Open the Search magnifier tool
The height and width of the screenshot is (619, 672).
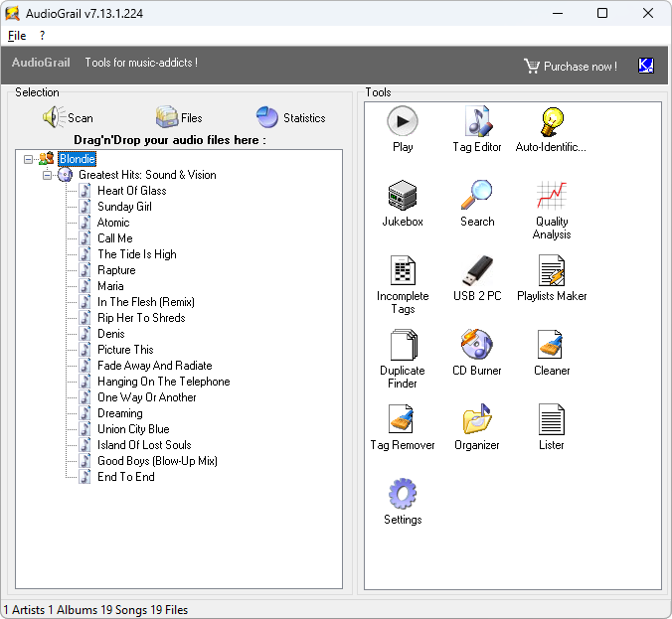click(x=477, y=204)
